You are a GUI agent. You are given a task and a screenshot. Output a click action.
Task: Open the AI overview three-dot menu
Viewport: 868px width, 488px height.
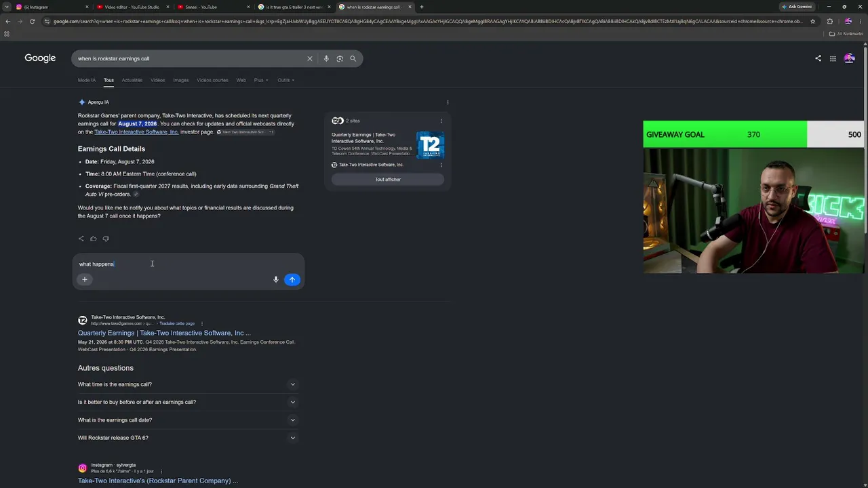click(448, 102)
